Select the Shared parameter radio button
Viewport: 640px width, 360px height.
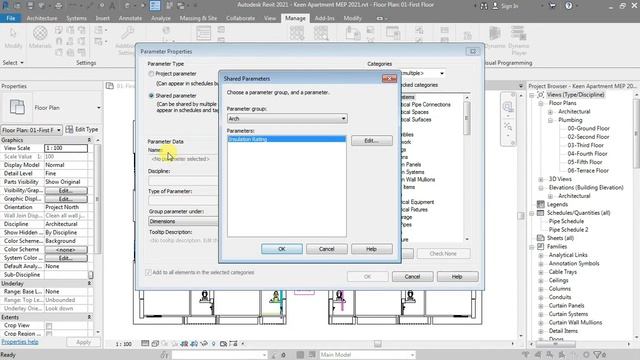(151, 96)
